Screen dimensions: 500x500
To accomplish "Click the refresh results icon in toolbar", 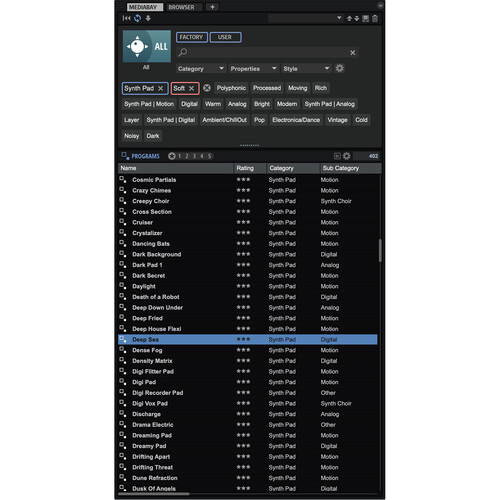I will [x=137, y=18].
